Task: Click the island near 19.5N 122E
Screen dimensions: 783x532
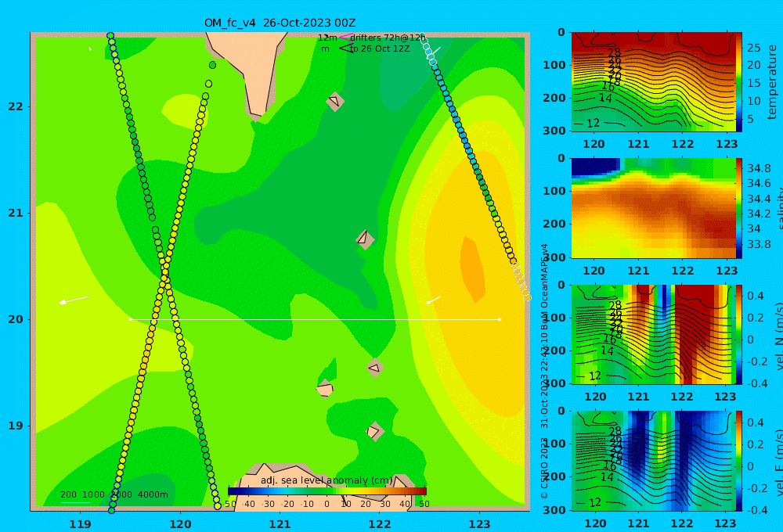Action: 374,368
